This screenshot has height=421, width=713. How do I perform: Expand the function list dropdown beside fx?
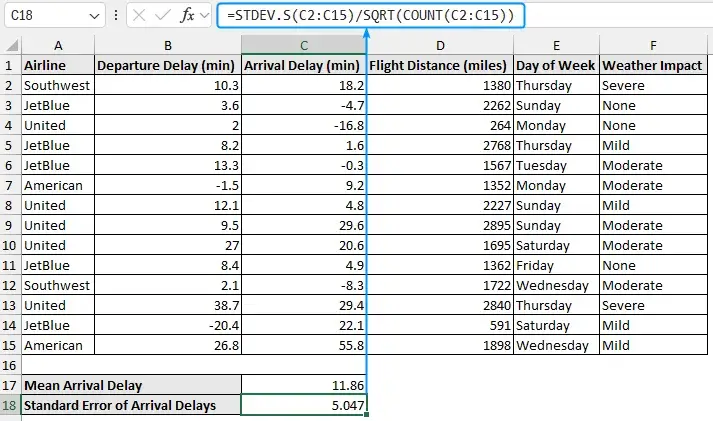click(205, 15)
